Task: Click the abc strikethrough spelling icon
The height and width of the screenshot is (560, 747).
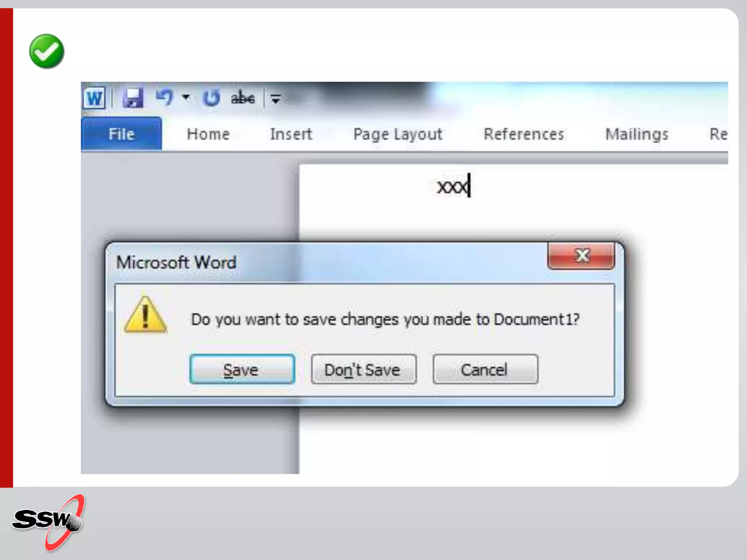Action: pyautogui.click(x=243, y=98)
